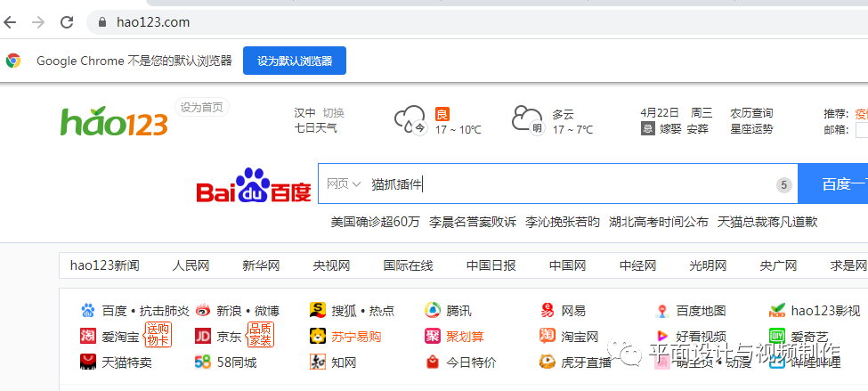
Task: Click the grey 5 badge in search box
Action: tap(783, 185)
